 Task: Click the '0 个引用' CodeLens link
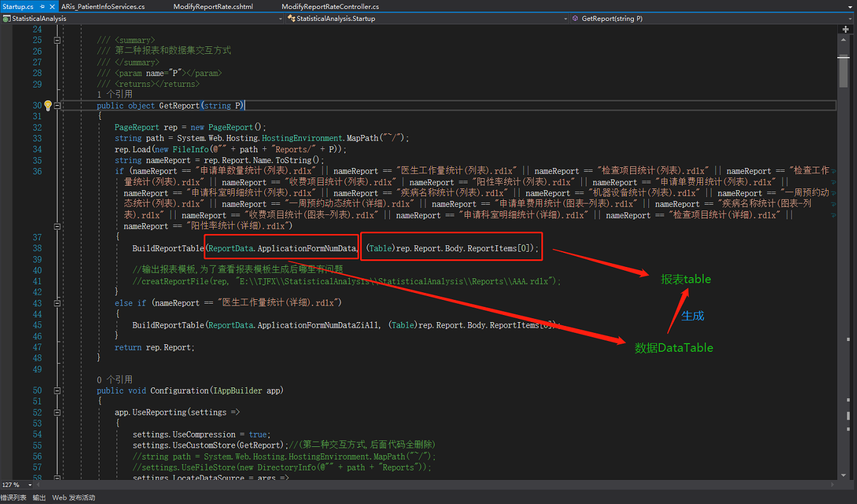pyautogui.click(x=115, y=379)
